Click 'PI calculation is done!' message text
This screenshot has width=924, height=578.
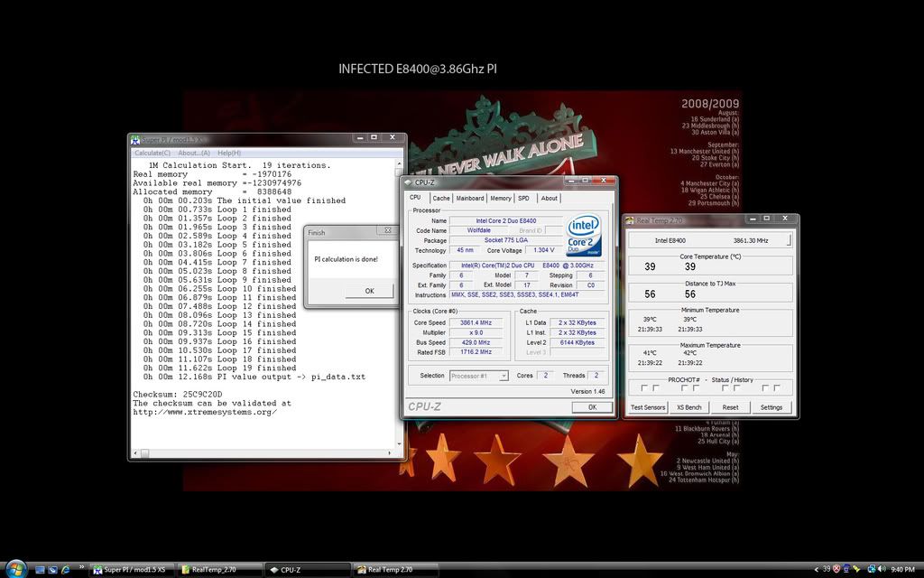point(346,259)
